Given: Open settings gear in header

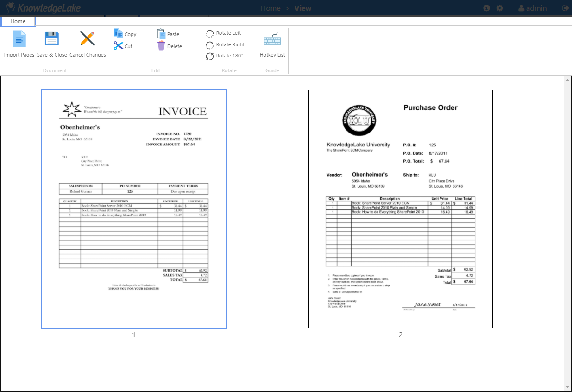Looking at the screenshot, I should tap(499, 8).
